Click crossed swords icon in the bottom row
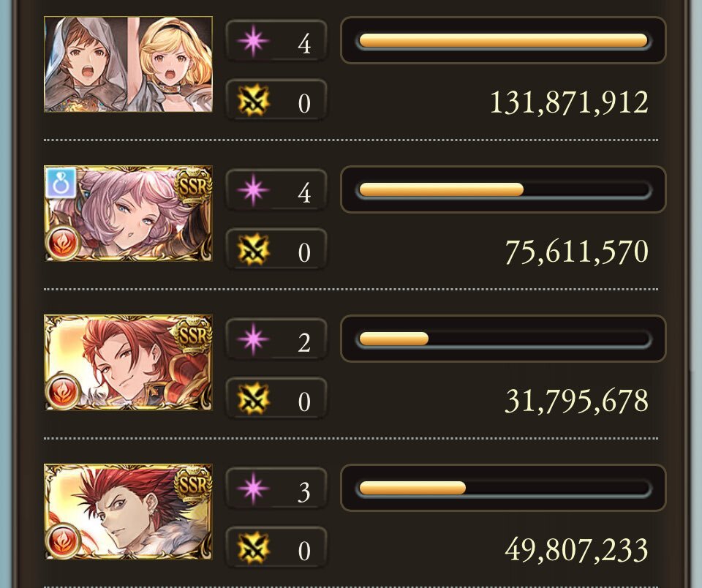The image size is (702, 588). pyautogui.click(x=254, y=549)
